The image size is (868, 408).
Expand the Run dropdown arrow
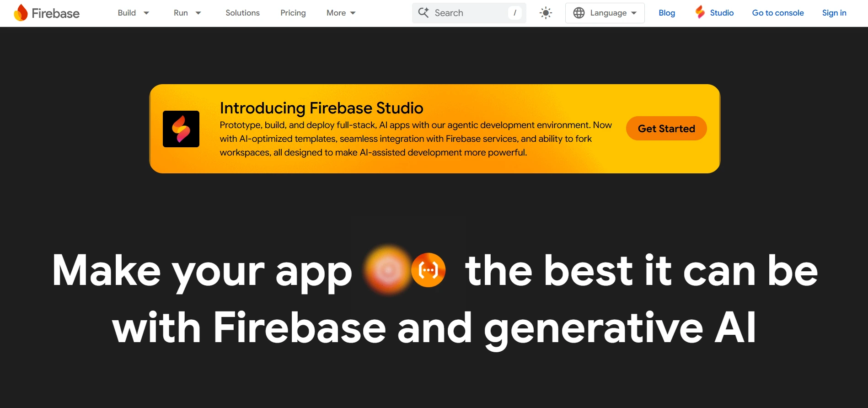(x=198, y=13)
